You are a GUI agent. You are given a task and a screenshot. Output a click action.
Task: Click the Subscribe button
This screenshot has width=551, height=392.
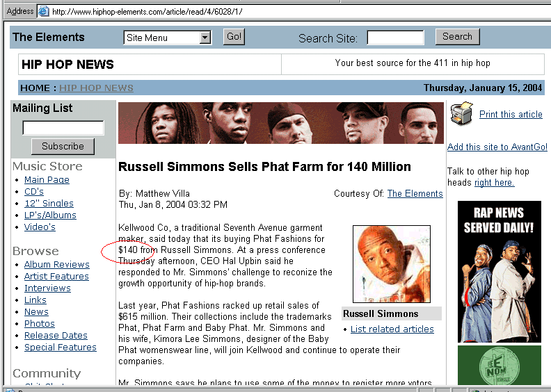[x=63, y=147]
